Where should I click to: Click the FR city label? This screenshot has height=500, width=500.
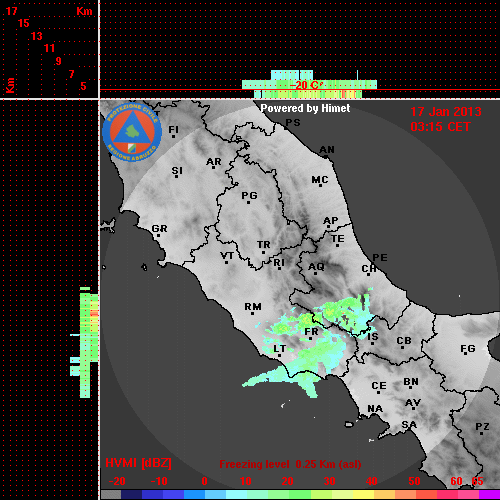click(x=311, y=332)
